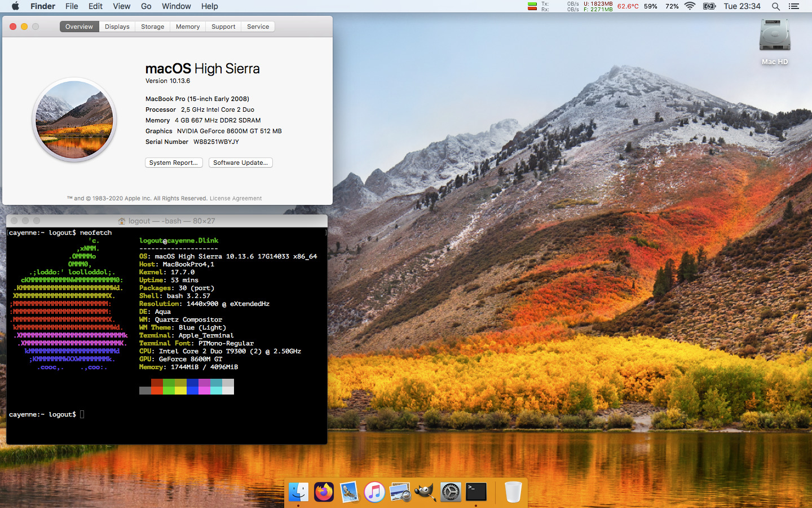The width and height of the screenshot is (812, 508).
Task: Expand the Wi-Fi status menu
Action: [x=690, y=6]
